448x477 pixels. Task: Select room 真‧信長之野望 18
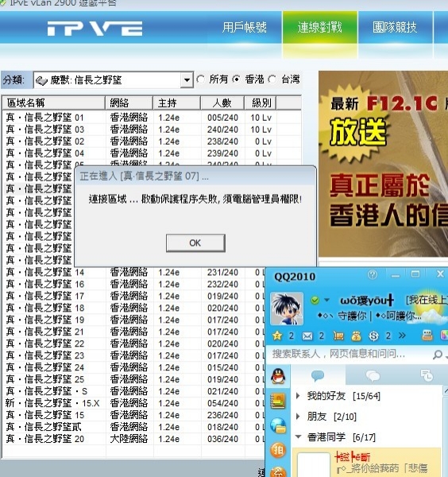[133, 308]
